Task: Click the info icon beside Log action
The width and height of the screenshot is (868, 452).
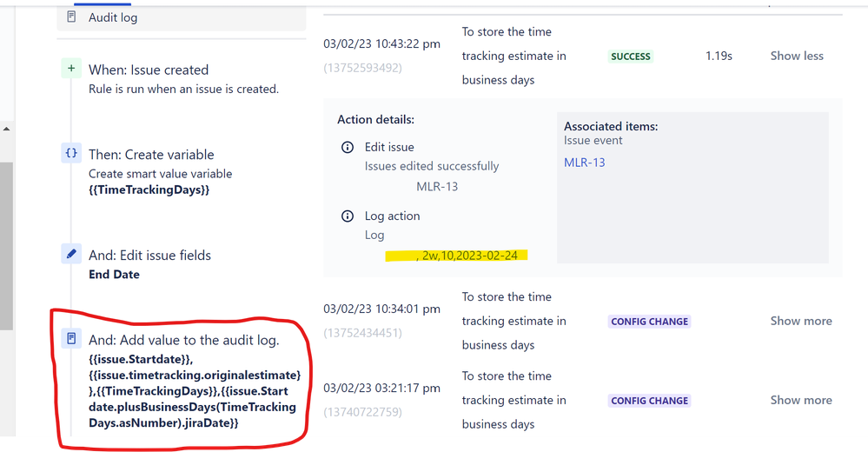Action: tap(348, 216)
